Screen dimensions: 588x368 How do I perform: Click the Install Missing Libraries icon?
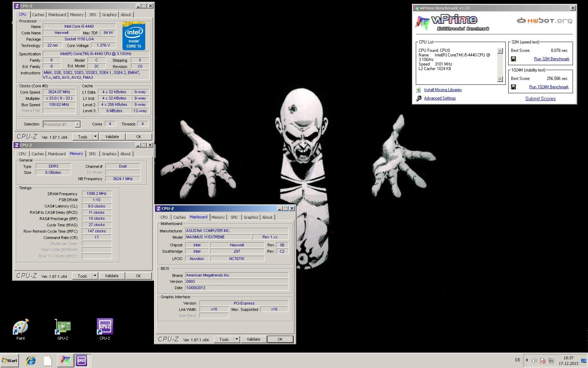(419, 90)
